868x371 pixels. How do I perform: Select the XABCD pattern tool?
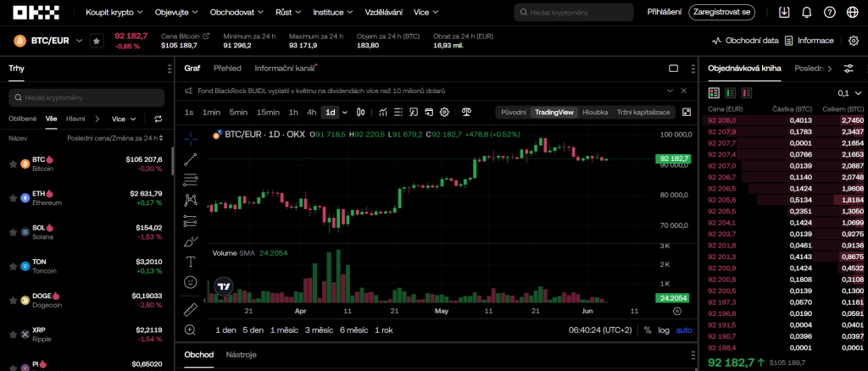coord(191,201)
